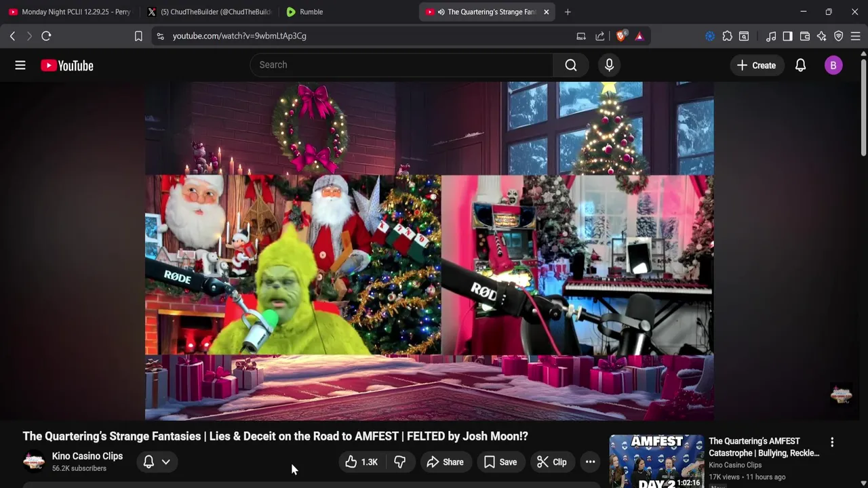Close The Quartering's Strange Fantasies tab
868x488 pixels.
pos(547,12)
